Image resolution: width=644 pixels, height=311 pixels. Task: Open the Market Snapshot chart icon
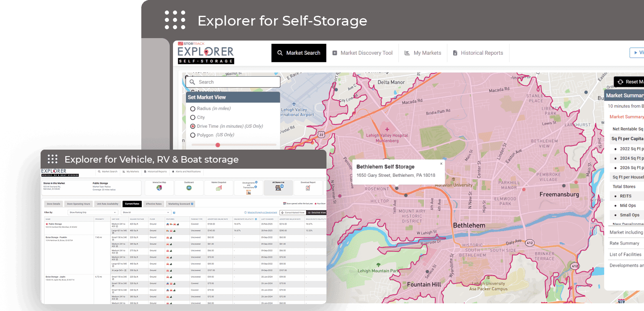219,188
